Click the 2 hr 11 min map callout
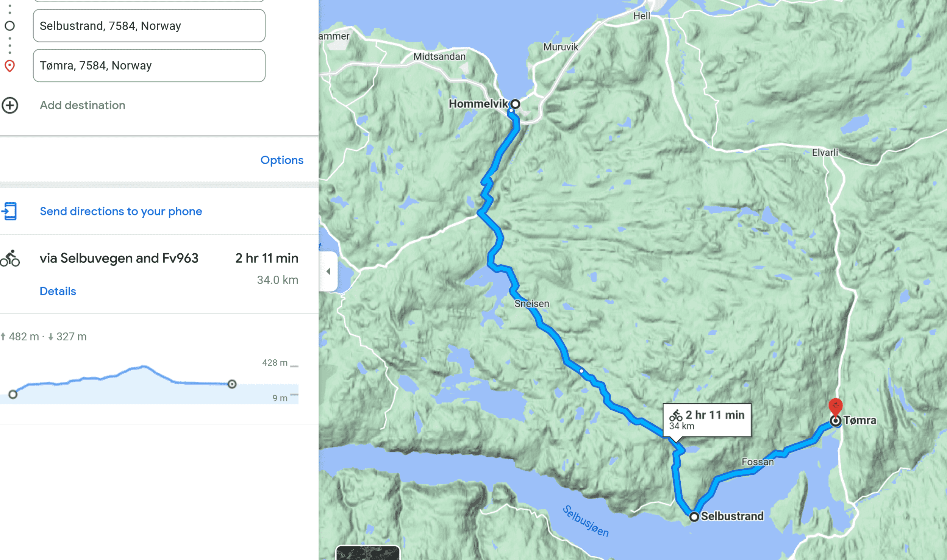Screen dimensions: 947x560 [x=707, y=420]
